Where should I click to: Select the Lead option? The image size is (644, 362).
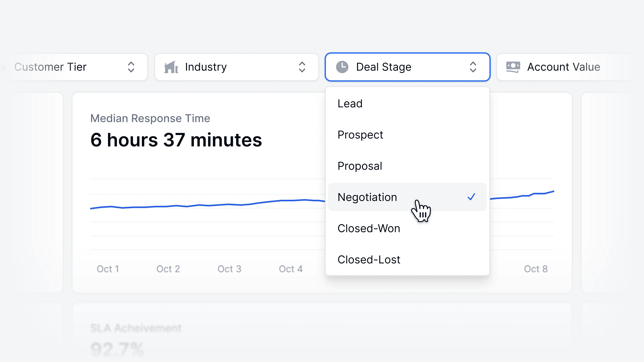pos(350,103)
